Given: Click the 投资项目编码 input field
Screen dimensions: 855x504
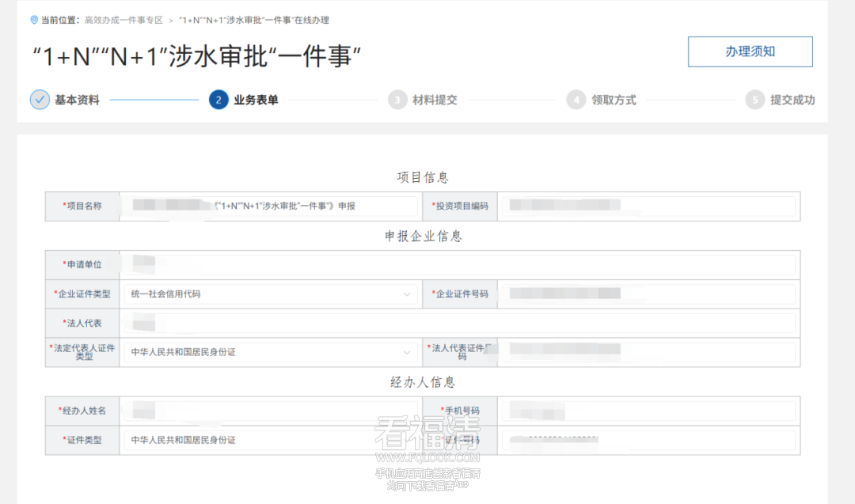Looking at the screenshot, I should pyautogui.click(x=648, y=206).
